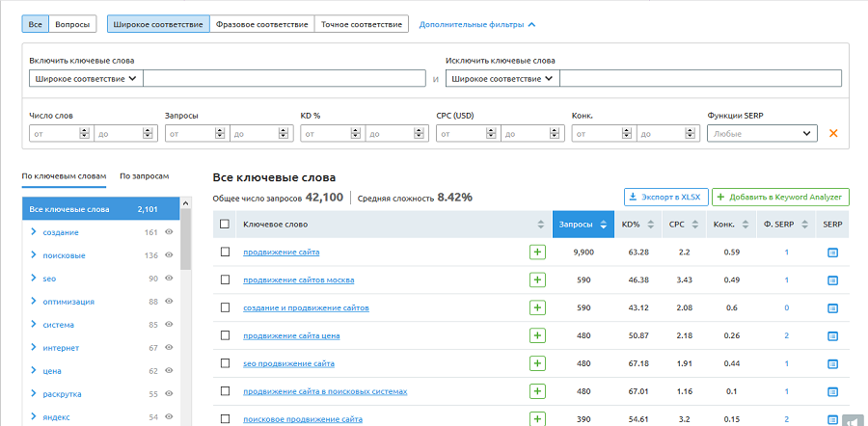This screenshot has width=868, height=426.
Task: Check the 'продвижение сайта' row checkbox
Action: pos(225,253)
